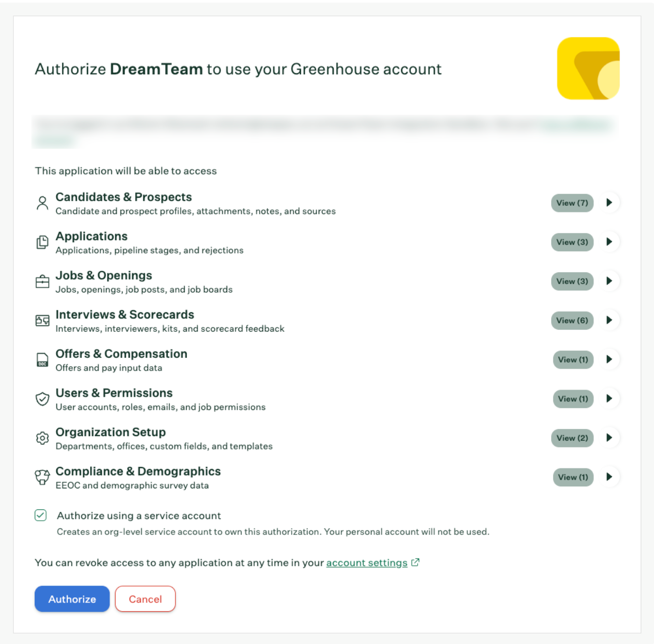This screenshot has width=654, height=644.
Task: Expand the Interviews & Scorecards permissions arrow
Action: point(609,320)
